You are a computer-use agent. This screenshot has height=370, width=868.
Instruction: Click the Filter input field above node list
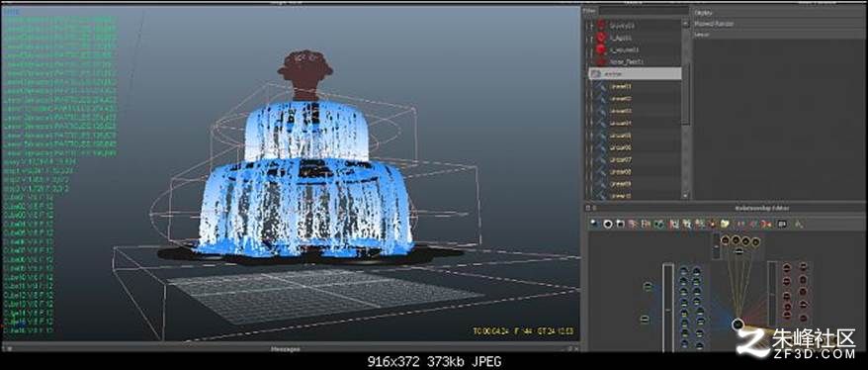[x=644, y=11]
